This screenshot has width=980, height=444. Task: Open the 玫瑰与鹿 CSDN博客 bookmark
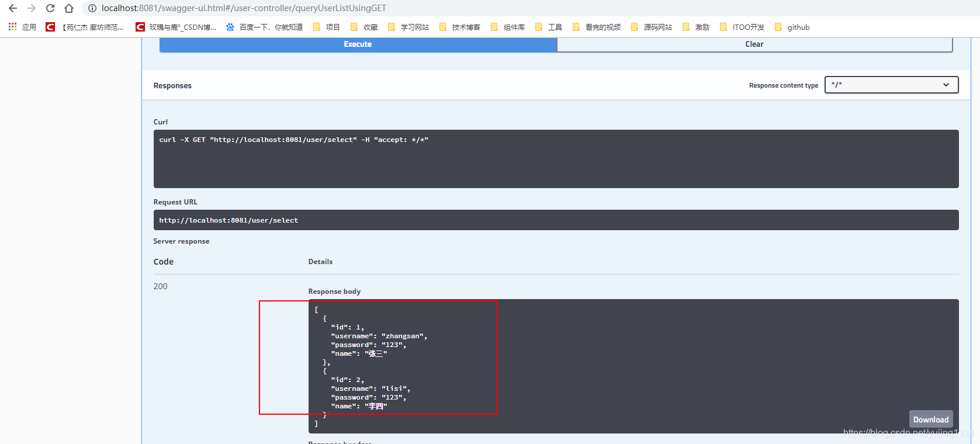(x=176, y=27)
